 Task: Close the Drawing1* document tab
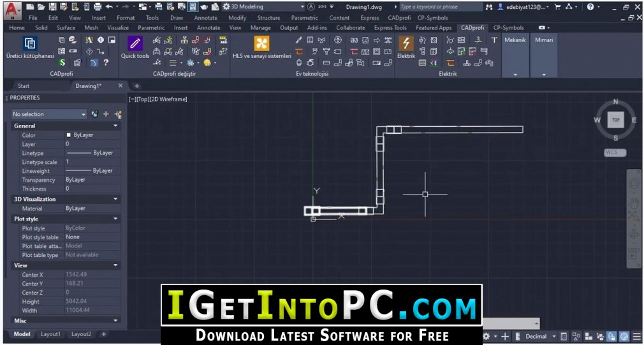coord(121,85)
